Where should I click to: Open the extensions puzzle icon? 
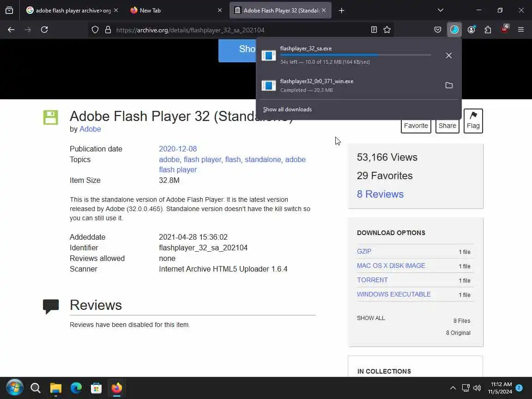tap(488, 30)
